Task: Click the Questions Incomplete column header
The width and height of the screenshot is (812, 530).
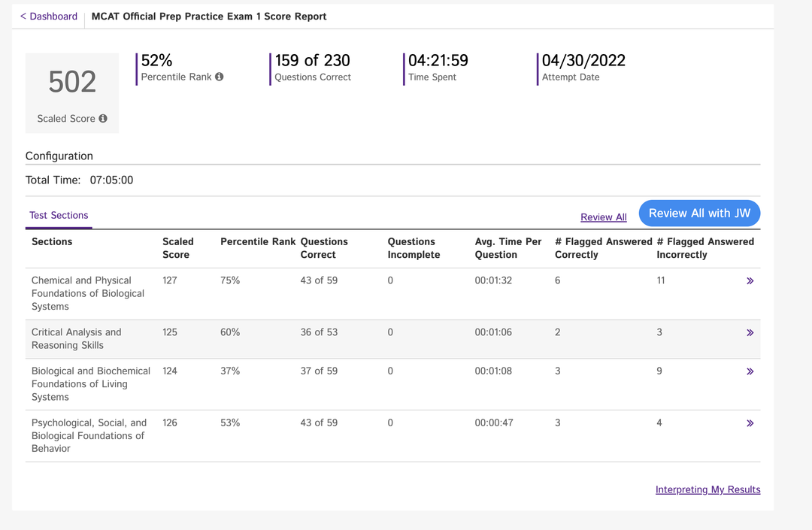Action: [x=414, y=248]
